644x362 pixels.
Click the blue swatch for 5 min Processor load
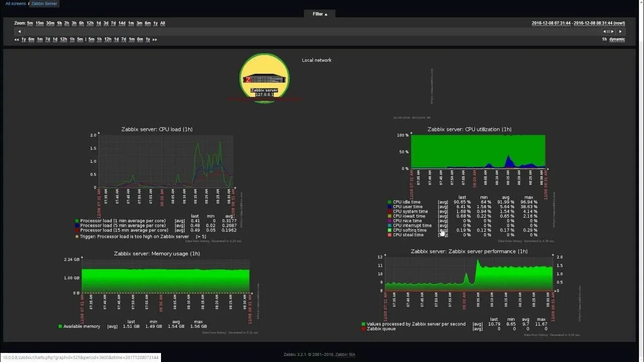[x=77, y=226]
